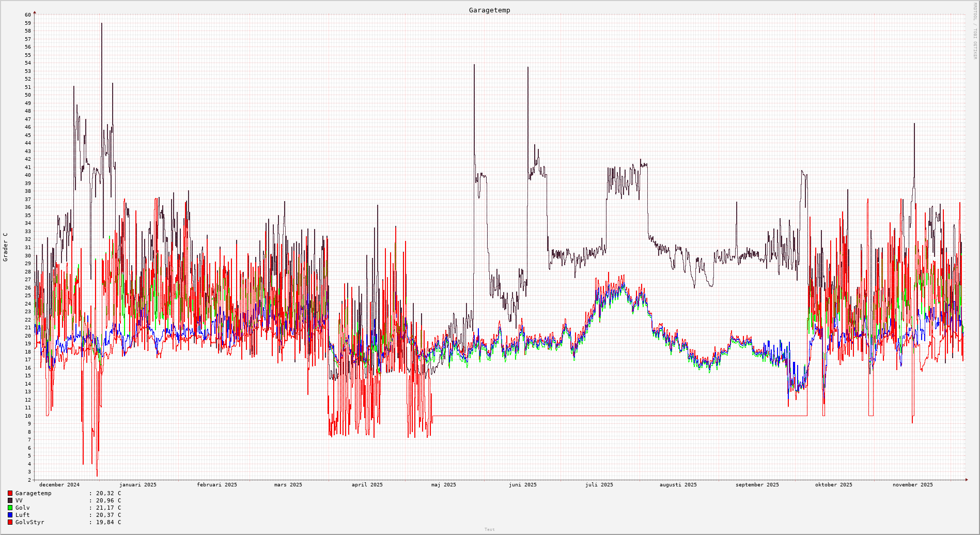Click the GolvStyr legend value 19,84 C

[108, 522]
